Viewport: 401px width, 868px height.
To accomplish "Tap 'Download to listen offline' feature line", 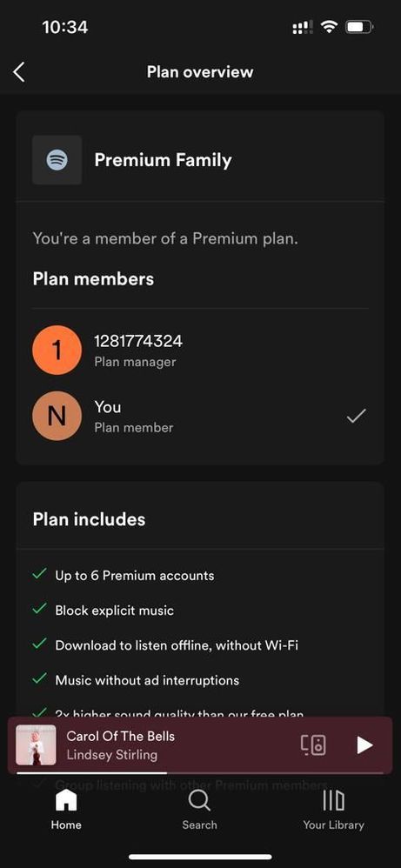I will tap(177, 644).
